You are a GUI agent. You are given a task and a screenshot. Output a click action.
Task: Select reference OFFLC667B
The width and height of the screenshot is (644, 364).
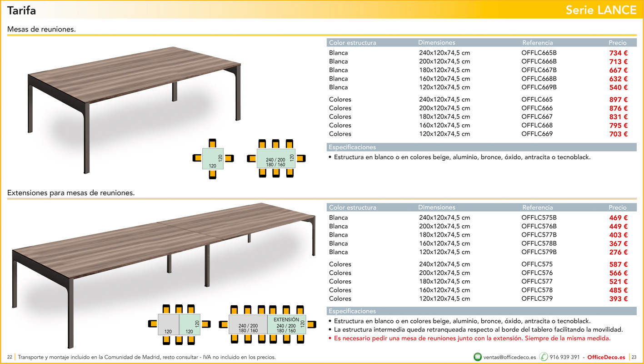539,70
